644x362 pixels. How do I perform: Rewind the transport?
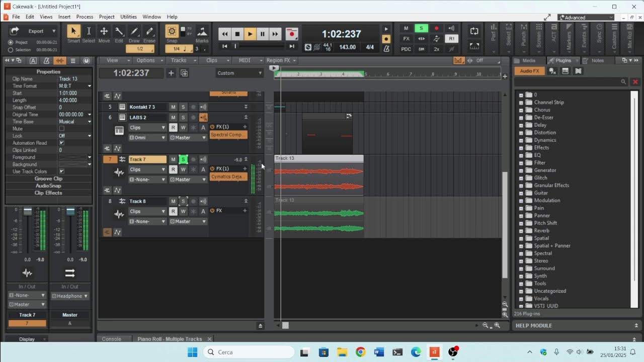point(225,34)
